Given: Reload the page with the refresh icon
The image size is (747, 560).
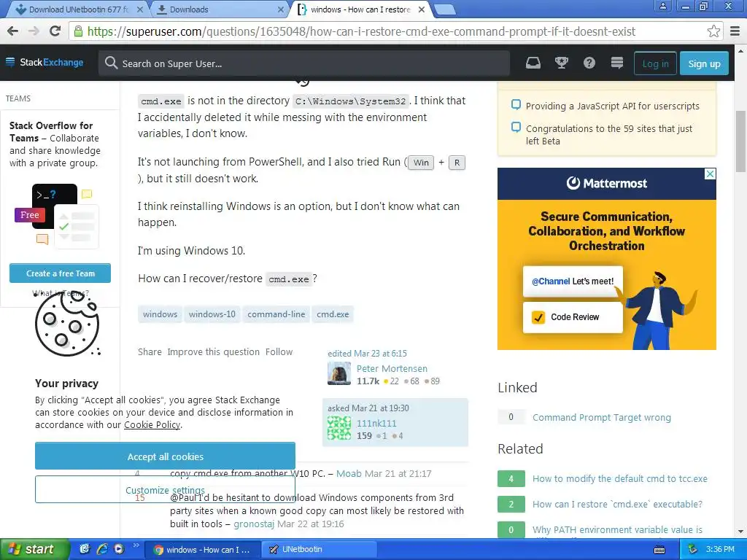Looking at the screenshot, I should (55, 31).
